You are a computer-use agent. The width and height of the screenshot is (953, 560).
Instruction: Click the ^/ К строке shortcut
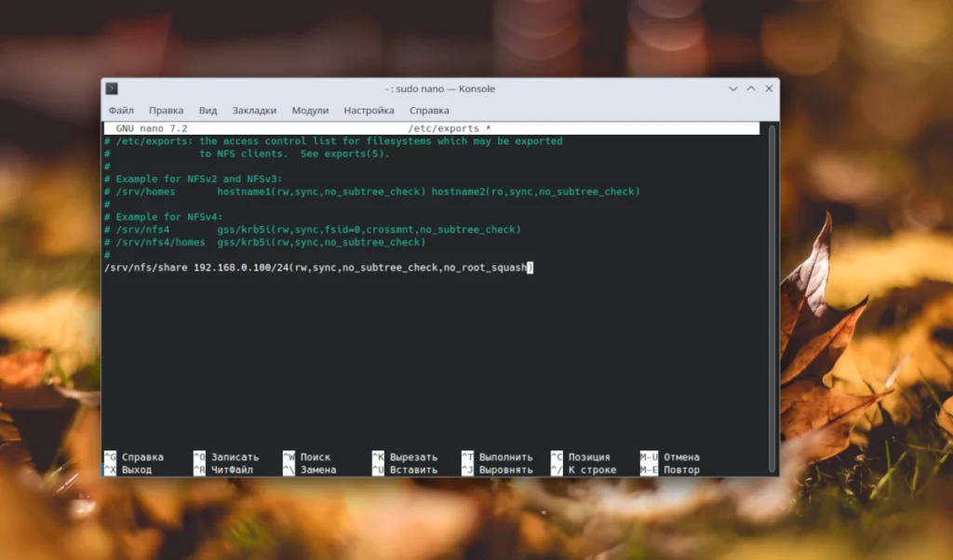click(584, 470)
